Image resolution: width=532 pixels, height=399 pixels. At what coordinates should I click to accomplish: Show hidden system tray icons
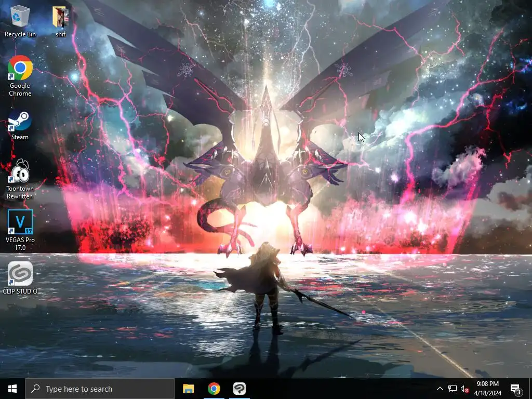coord(440,389)
